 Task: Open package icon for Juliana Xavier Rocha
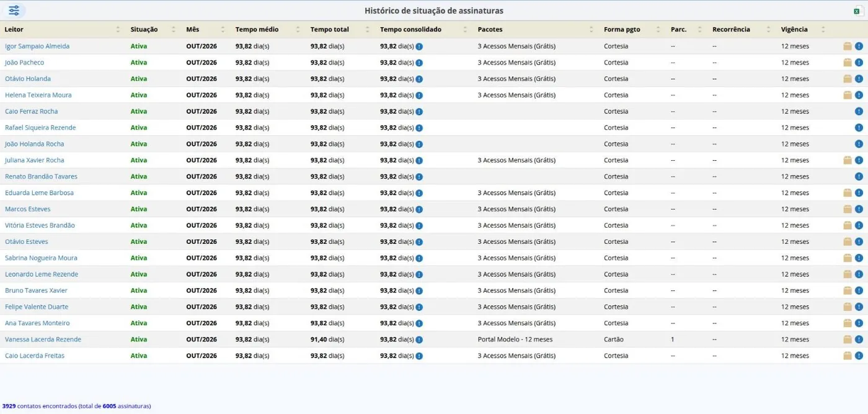click(x=848, y=160)
